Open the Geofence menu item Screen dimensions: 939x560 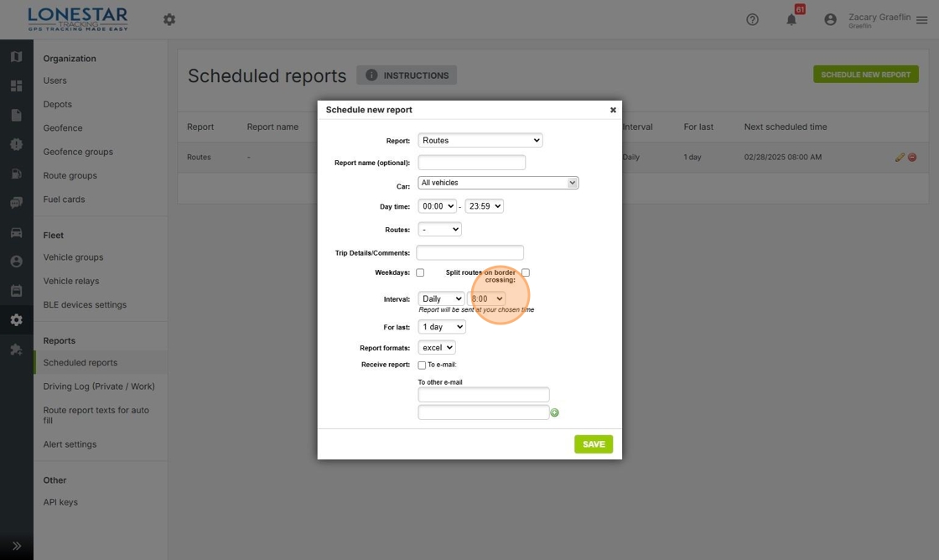pos(63,128)
